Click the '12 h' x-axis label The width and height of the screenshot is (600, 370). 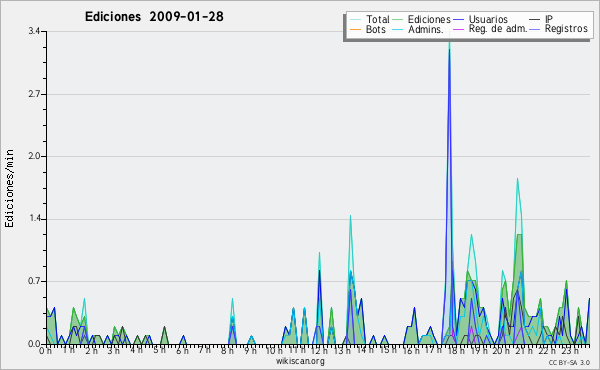coord(319,350)
